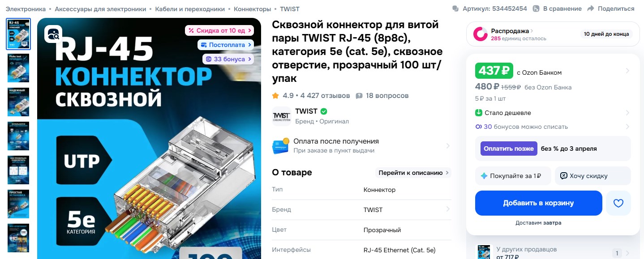
Task: Click the Хочу скидку button
Action: click(593, 176)
